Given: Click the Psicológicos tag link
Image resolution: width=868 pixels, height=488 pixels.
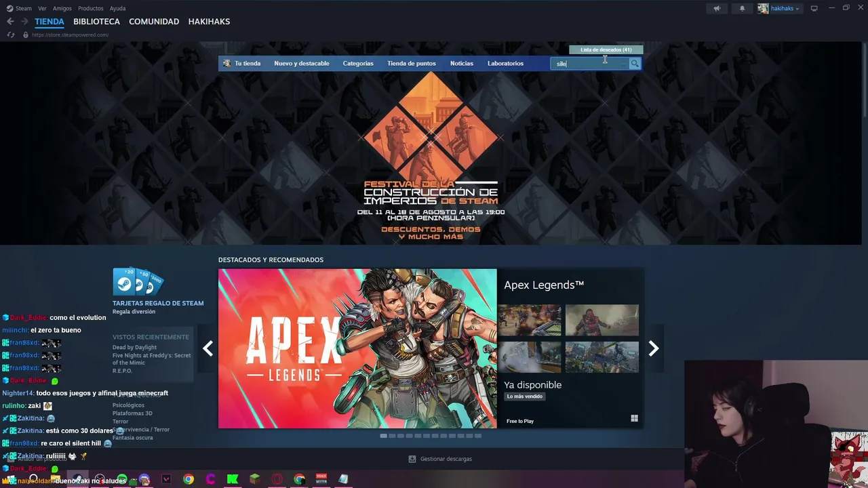Looking at the screenshot, I should tap(128, 405).
